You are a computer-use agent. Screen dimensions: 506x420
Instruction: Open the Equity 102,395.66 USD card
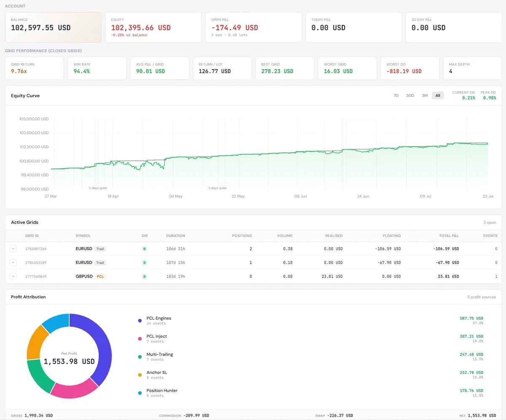pos(153,27)
